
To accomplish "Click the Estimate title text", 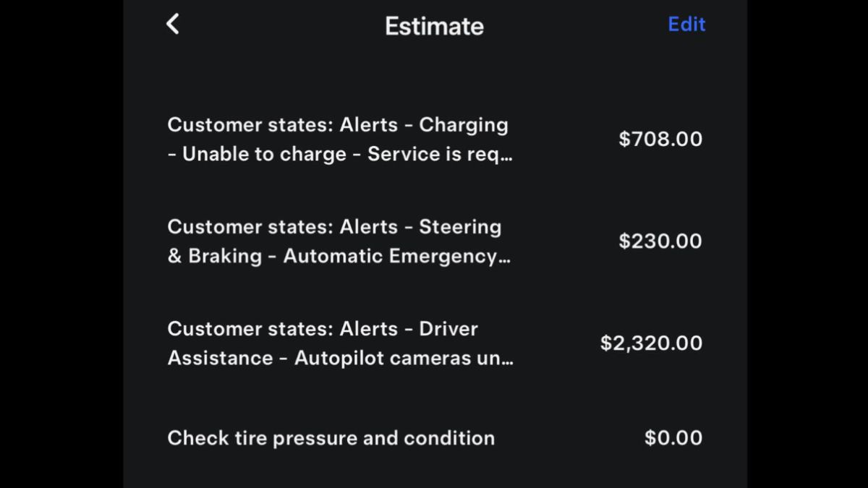I will pyautogui.click(x=433, y=25).
